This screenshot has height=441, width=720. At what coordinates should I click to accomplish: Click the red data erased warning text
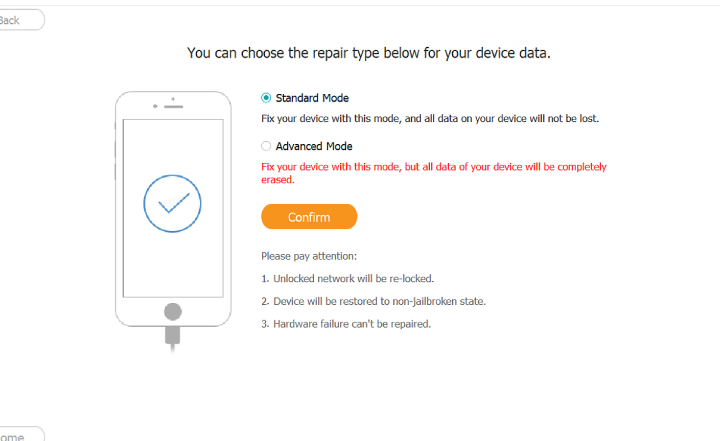[x=434, y=173]
